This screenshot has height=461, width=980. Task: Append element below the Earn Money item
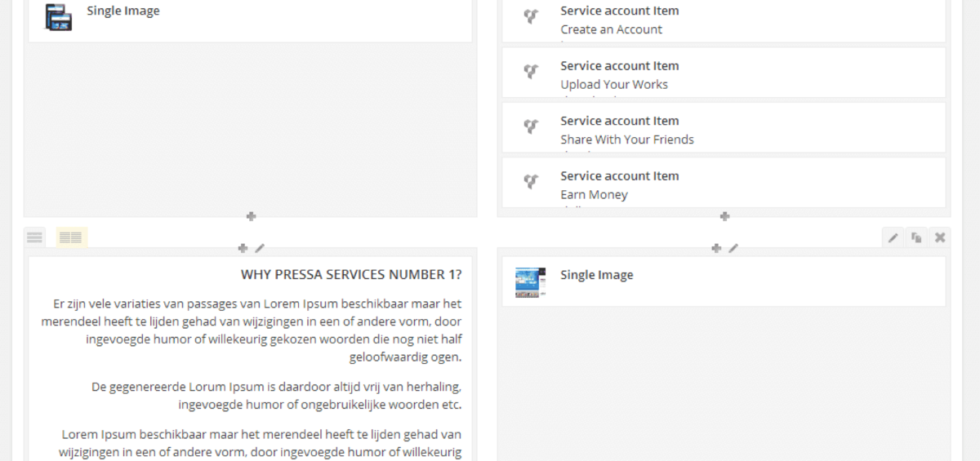tap(724, 216)
